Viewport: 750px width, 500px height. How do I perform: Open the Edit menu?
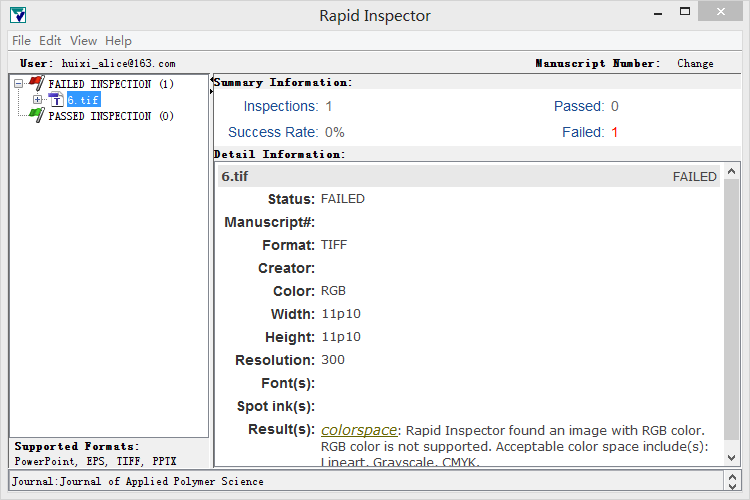point(50,41)
